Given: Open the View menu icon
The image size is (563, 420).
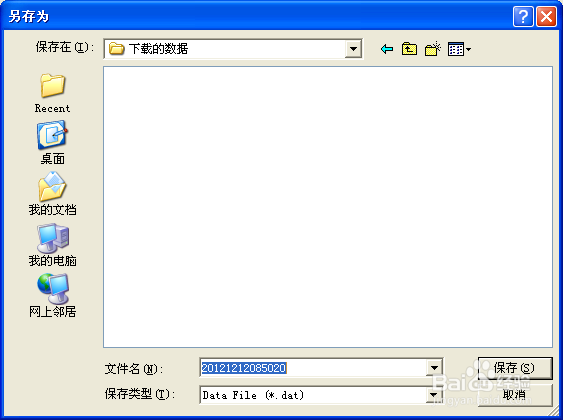Looking at the screenshot, I should pos(459,49).
